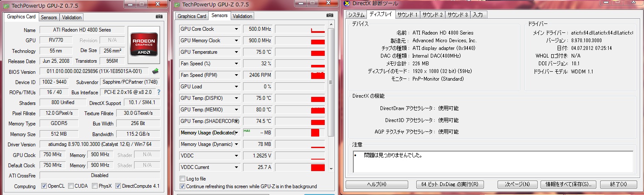
Task: Click the BIOS Version field
Action: point(94,71)
